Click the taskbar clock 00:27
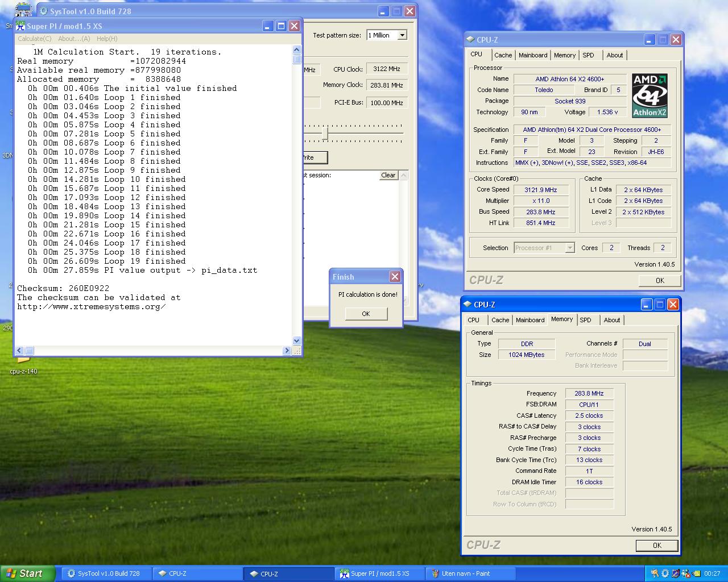 (712, 573)
